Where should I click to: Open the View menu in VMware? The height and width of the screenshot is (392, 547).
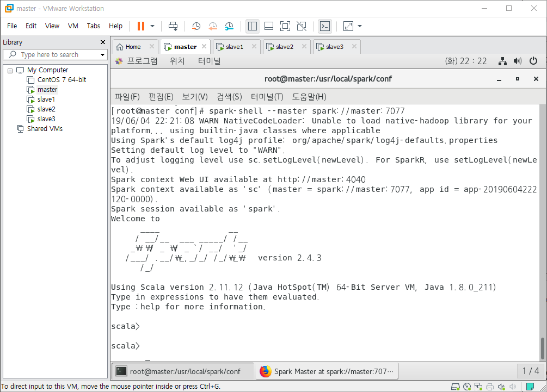point(52,26)
